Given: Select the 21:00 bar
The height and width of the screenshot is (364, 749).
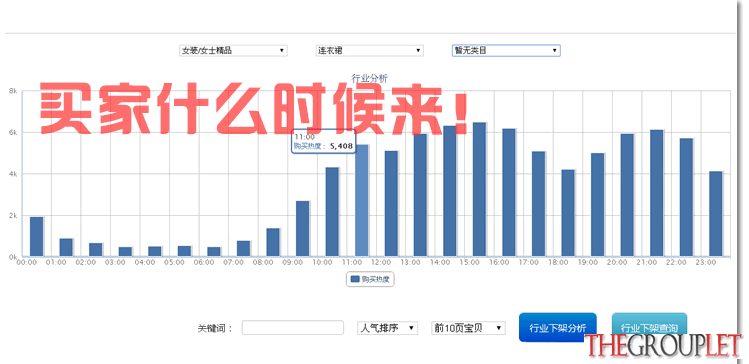Looking at the screenshot, I should point(657,193).
